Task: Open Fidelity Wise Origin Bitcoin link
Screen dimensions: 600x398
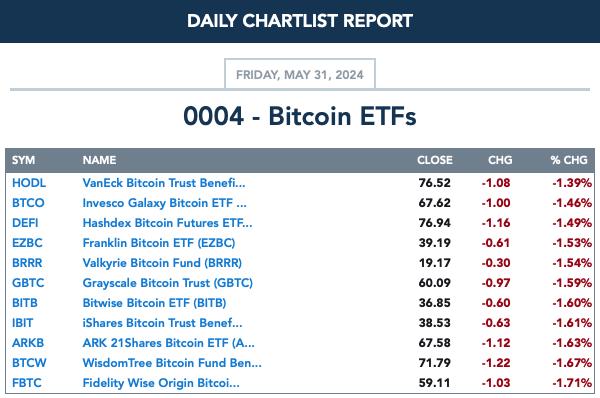Action: 161,383
